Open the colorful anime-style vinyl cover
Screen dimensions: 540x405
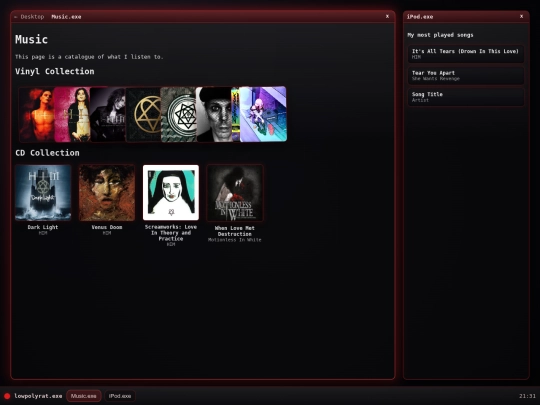[x=263, y=114]
